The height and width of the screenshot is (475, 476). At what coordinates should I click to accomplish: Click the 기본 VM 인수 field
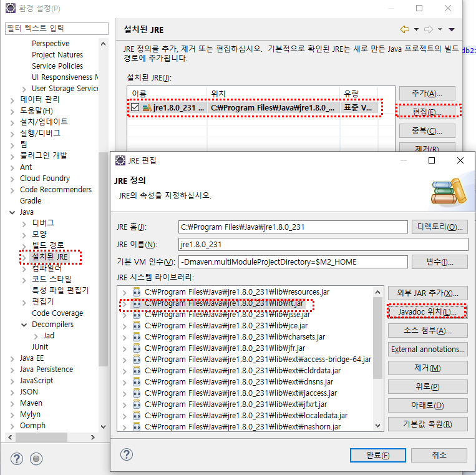point(293,262)
